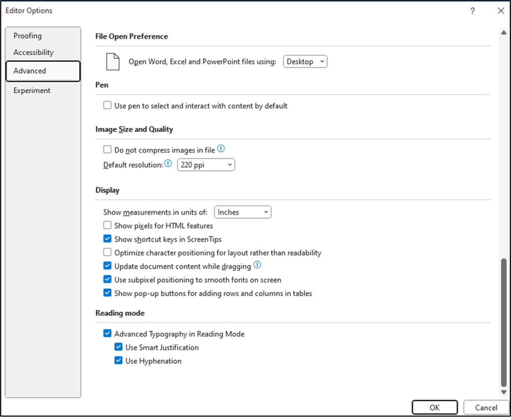Click the info icon beside compress images option

(221, 149)
